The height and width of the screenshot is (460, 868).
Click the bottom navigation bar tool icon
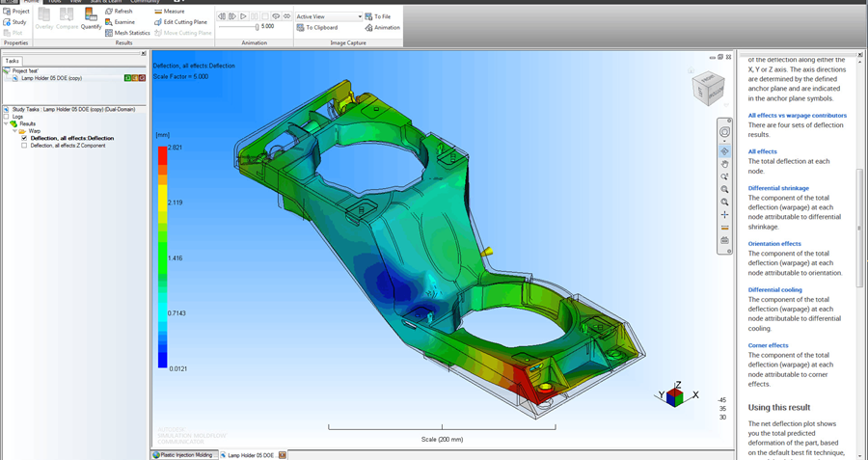click(x=724, y=240)
